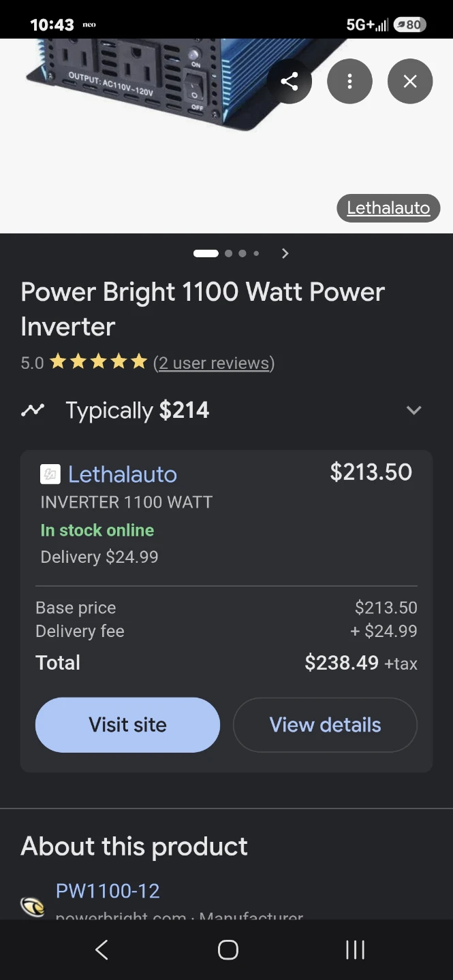The image size is (453, 980).
Task: Open recent apps from the navigation bar
Action: tap(355, 949)
